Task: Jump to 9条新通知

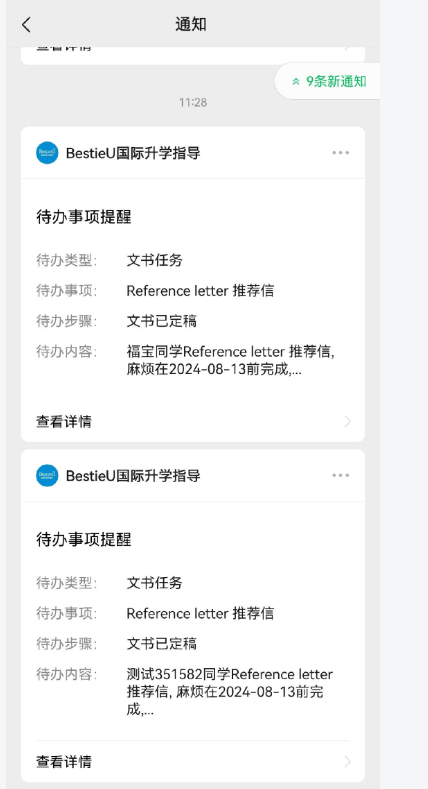Action: point(328,82)
